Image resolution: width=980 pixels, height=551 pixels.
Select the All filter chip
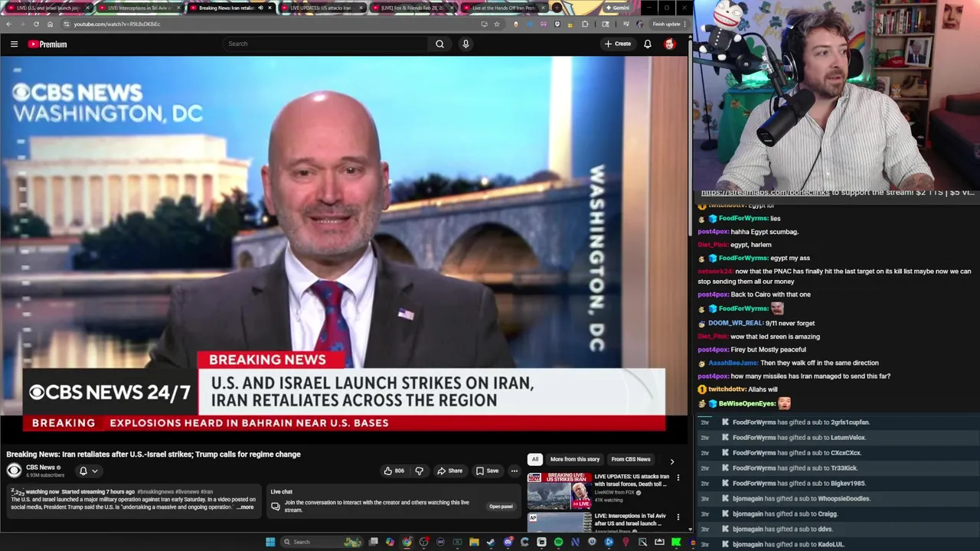(x=535, y=459)
